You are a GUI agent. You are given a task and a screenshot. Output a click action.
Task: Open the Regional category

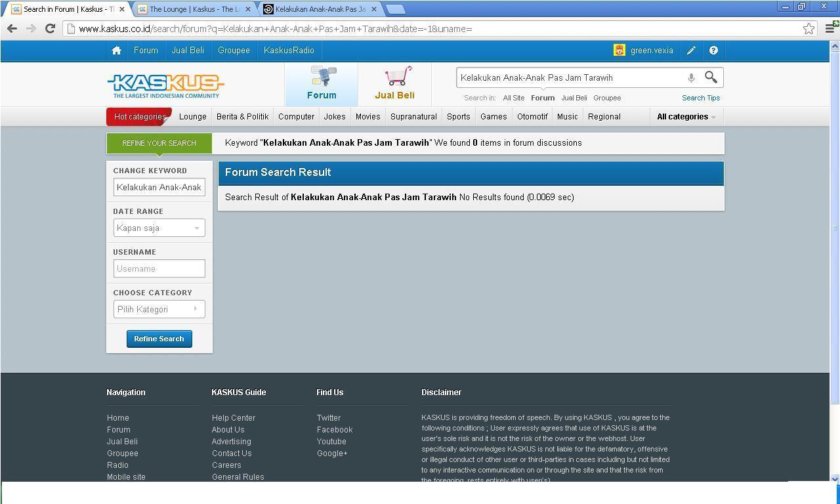pyautogui.click(x=604, y=117)
